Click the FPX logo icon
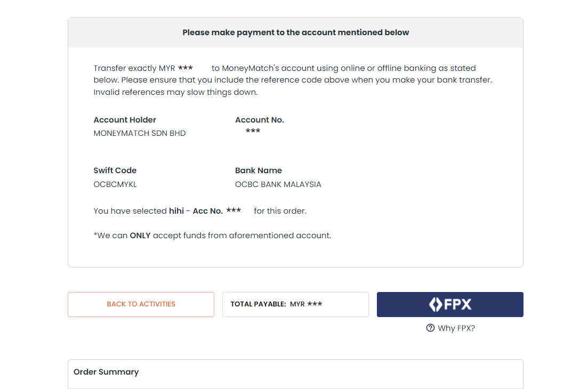Viewport: 588px width, 389px height. point(450,304)
